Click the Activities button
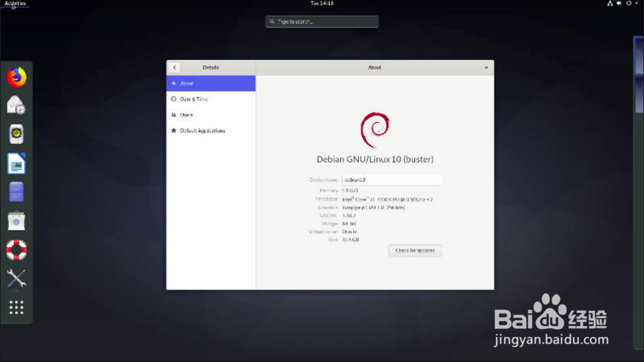The width and height of the screenshot is (644, 362). pos(15,3)
